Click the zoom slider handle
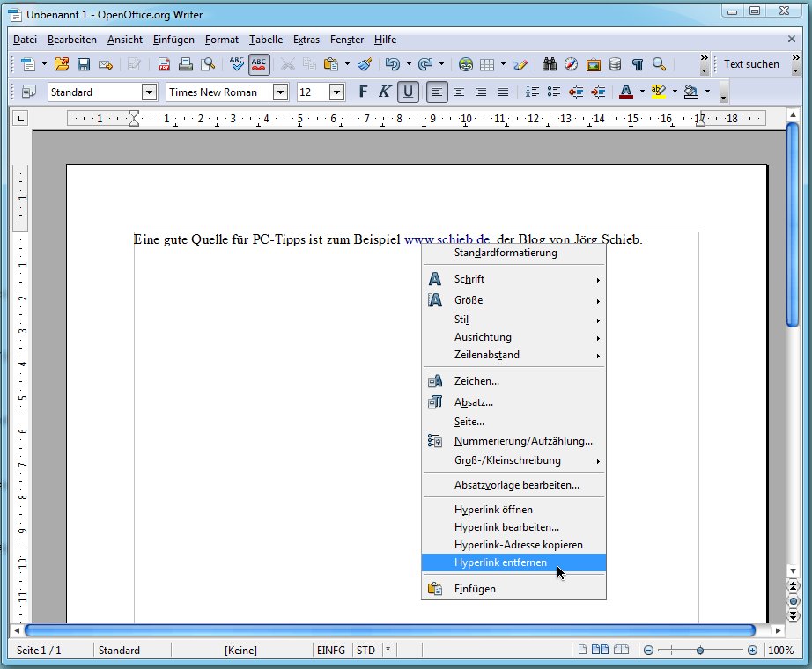The image size is (812, 669). click(x=700, y=651)
